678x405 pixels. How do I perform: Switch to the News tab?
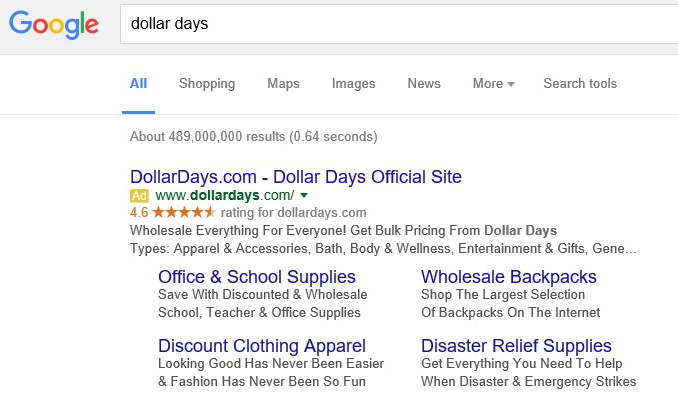[424, 84]
